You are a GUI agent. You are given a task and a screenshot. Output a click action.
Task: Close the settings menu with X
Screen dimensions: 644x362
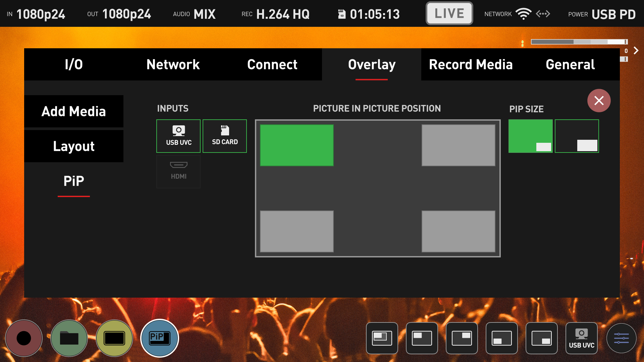(599, 101)
